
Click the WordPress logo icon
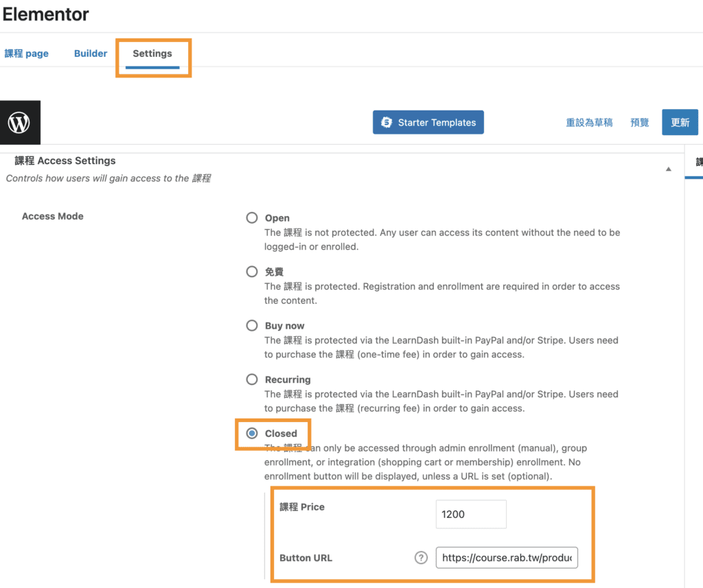point(20,123)
